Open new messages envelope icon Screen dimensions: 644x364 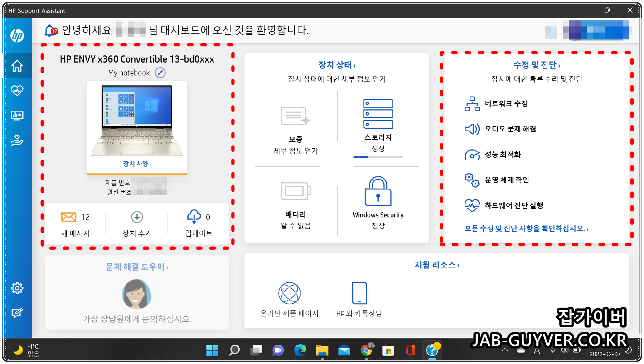69,217
